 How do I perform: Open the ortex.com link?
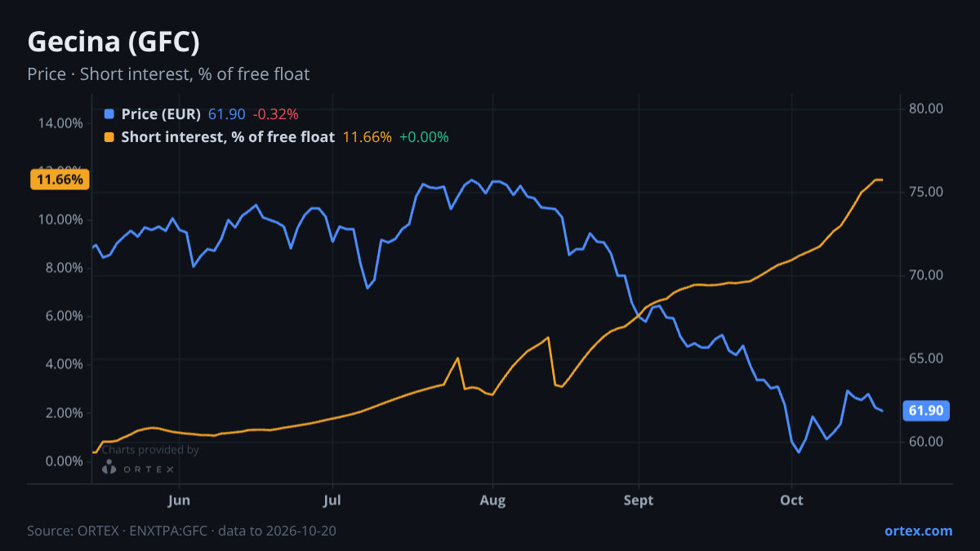coord(919,531)
